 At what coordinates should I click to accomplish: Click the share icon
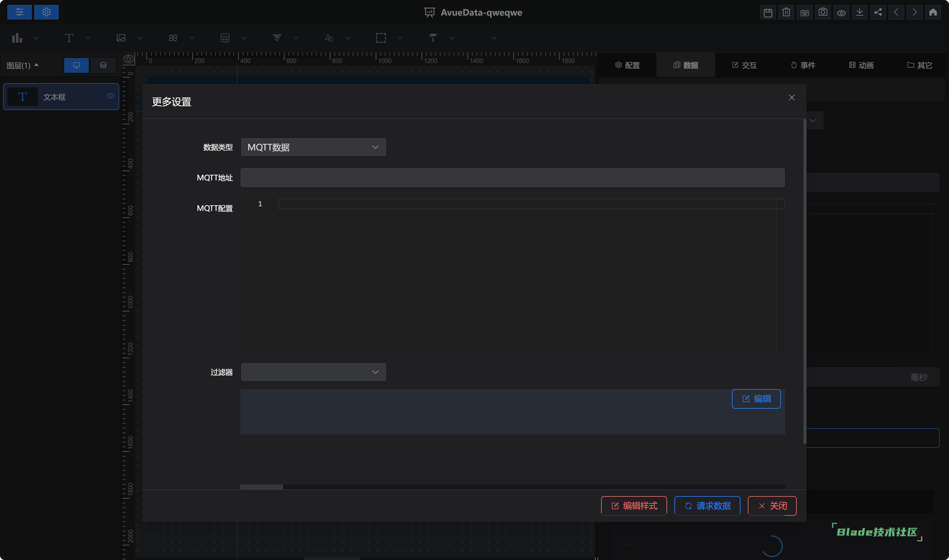point(878,13)
